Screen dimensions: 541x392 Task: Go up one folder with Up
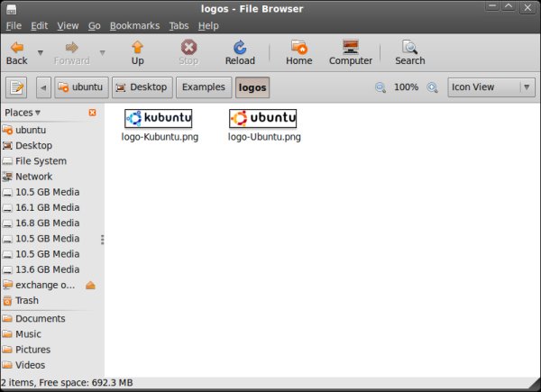(x=137, y=53)
